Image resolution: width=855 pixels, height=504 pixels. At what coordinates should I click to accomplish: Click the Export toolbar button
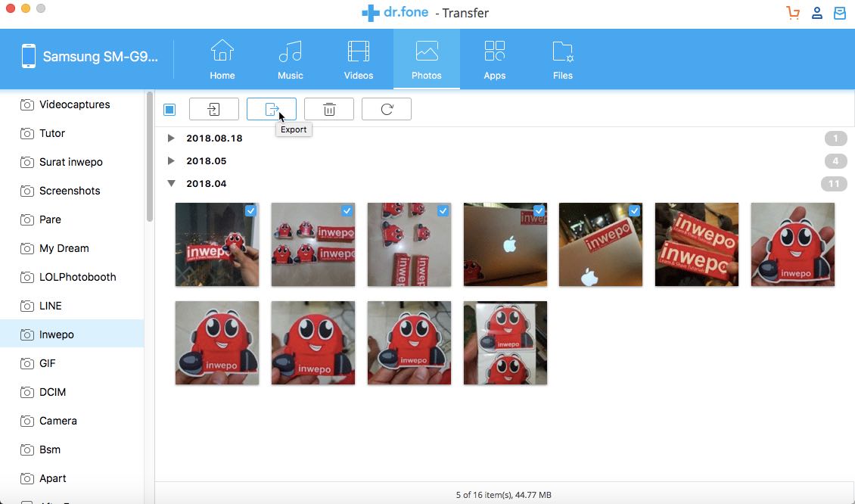pyautogui.click(x=272, y=109)
